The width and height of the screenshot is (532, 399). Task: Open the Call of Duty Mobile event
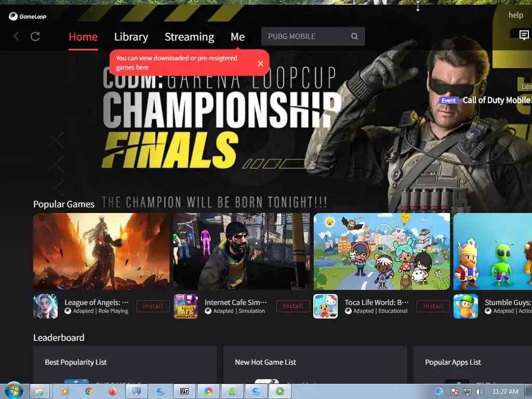[485, 100]
